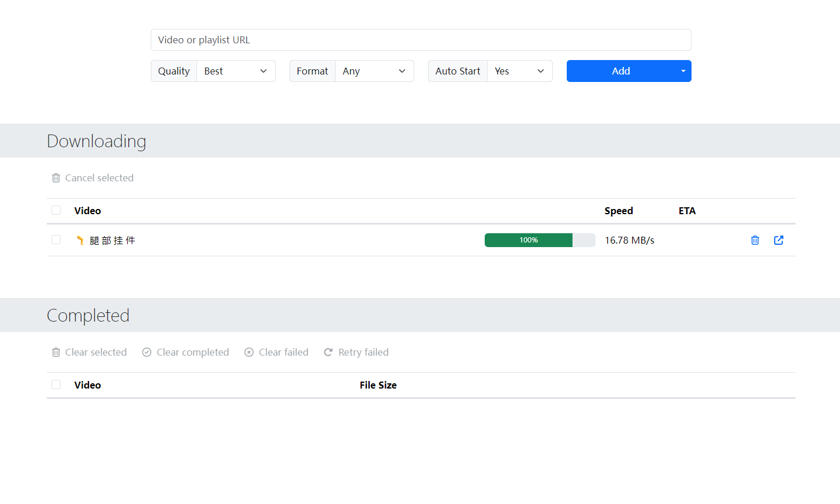This screenshot has height=504, width=840.
Task: Click the emoji icon beside 腿部挂件
Action: point(80,240)
